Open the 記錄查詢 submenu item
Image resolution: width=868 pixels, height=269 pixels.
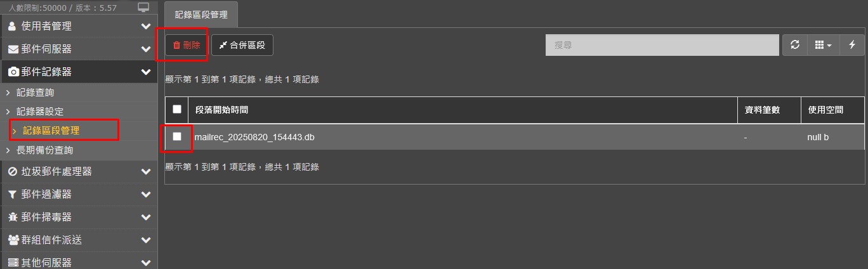tap(36, 93)
